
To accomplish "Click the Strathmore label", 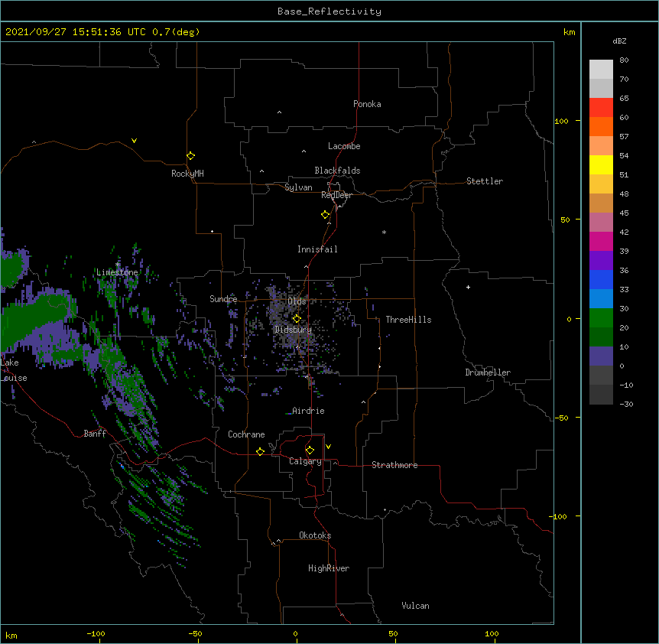I will (394, 465).
